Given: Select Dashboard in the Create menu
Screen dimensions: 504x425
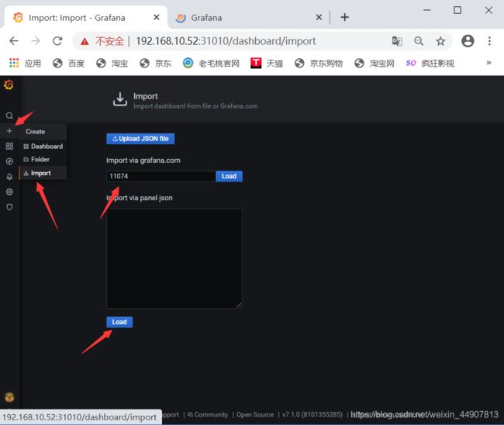Looking at the screenshot, I should tap(43, 147).
